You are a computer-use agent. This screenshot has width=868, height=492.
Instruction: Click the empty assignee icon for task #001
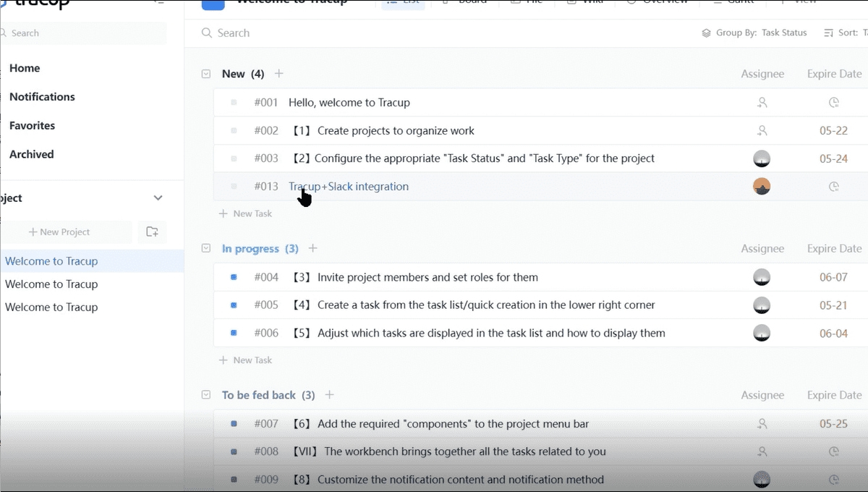click(x=762, y=103)
